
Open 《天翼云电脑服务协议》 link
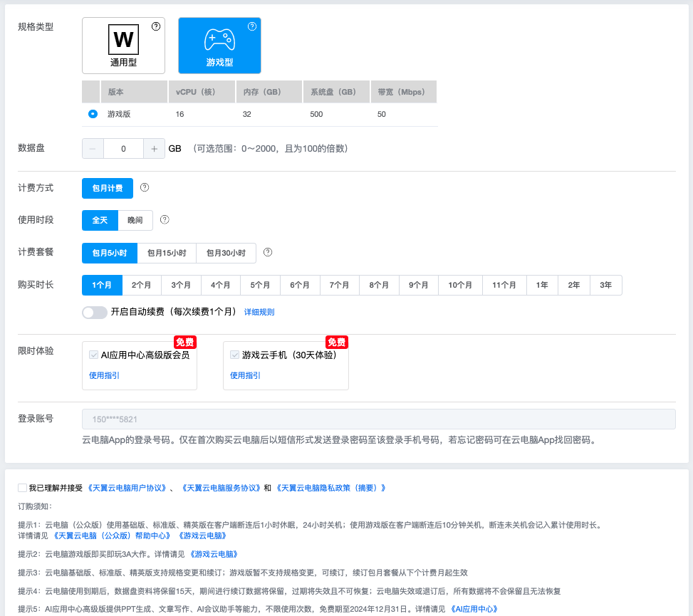(221, 488)
